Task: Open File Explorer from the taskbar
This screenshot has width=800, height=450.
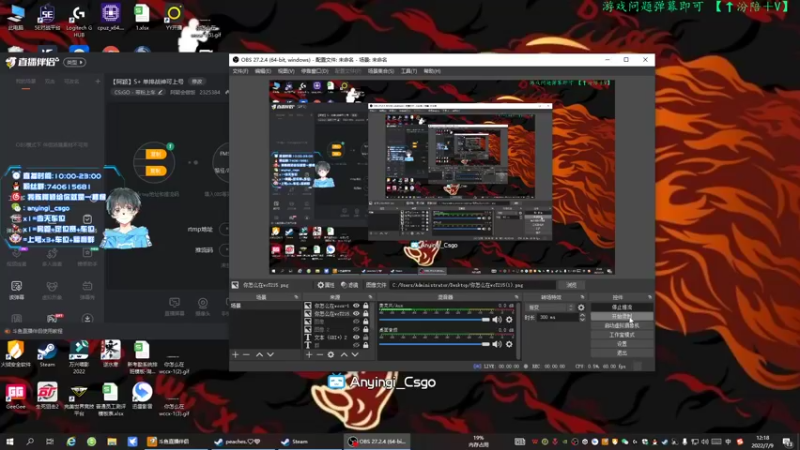Action: point(112,441)
